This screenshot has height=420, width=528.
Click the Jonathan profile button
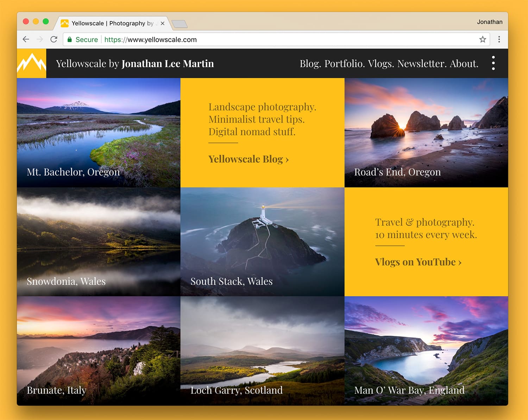click(x=490, y=22)
